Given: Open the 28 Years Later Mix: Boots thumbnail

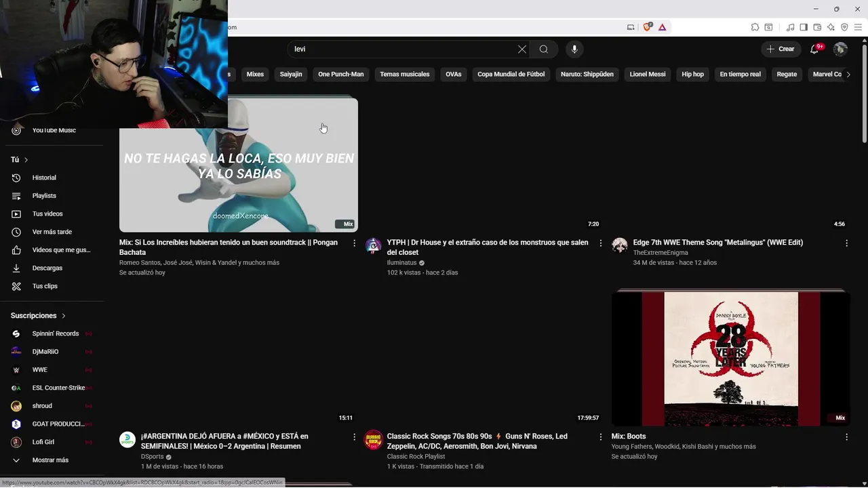Looking at the screenshot, I should (x=731, y=359).
